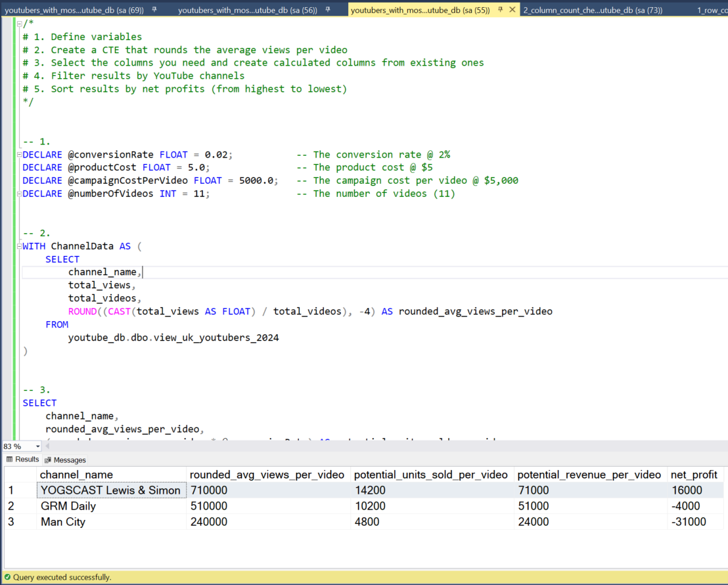Click the net_profit column header
This screenshot has width=728, height=585.
693,475
